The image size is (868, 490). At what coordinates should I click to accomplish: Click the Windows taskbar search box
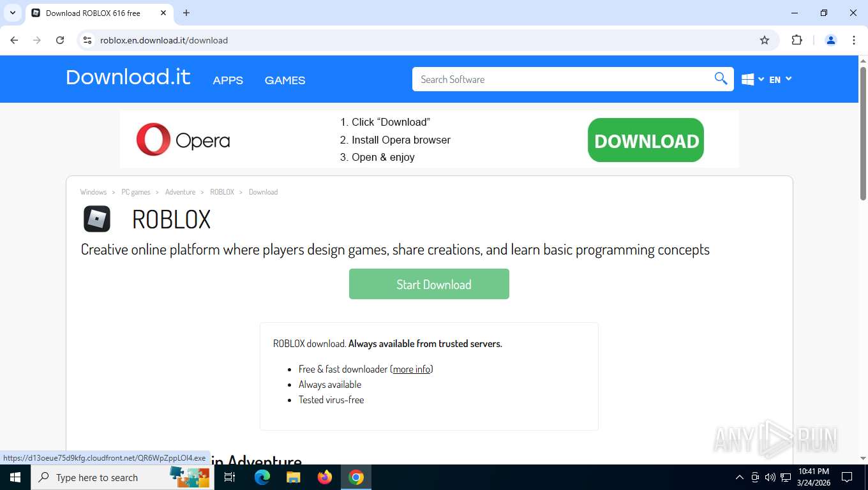(x=122, y=477)
